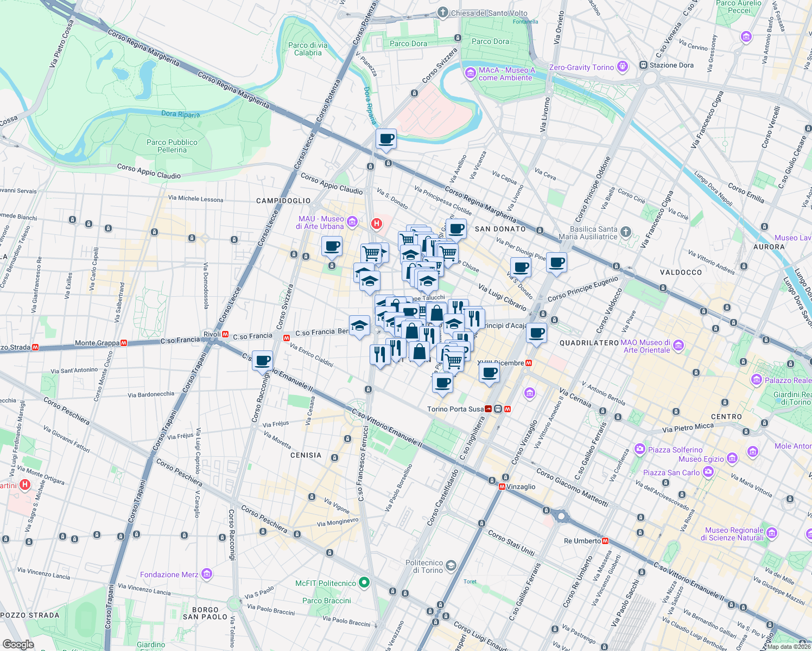Select the hospital H marker near MAU museum
812x651 pixels.
(x=377, y=223)
